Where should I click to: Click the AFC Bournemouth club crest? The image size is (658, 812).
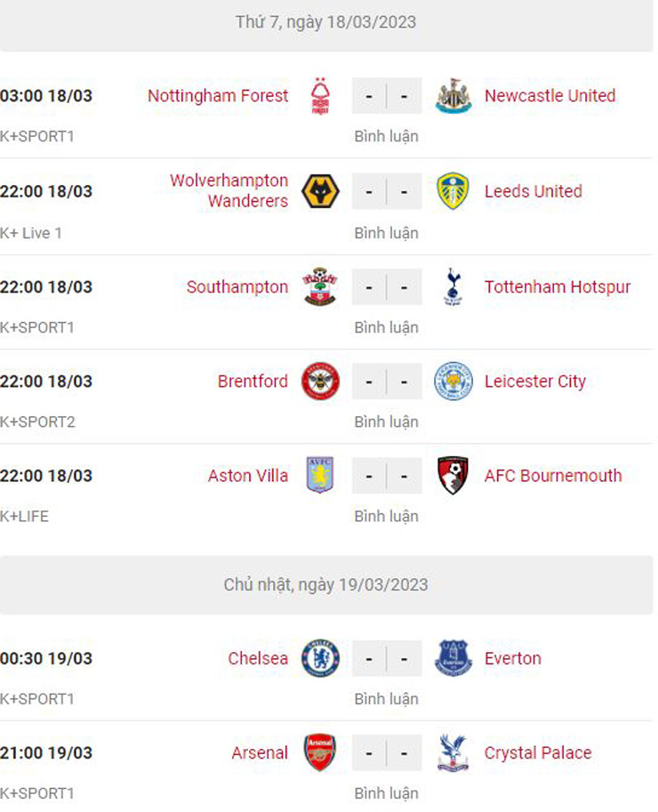(453, 476)
